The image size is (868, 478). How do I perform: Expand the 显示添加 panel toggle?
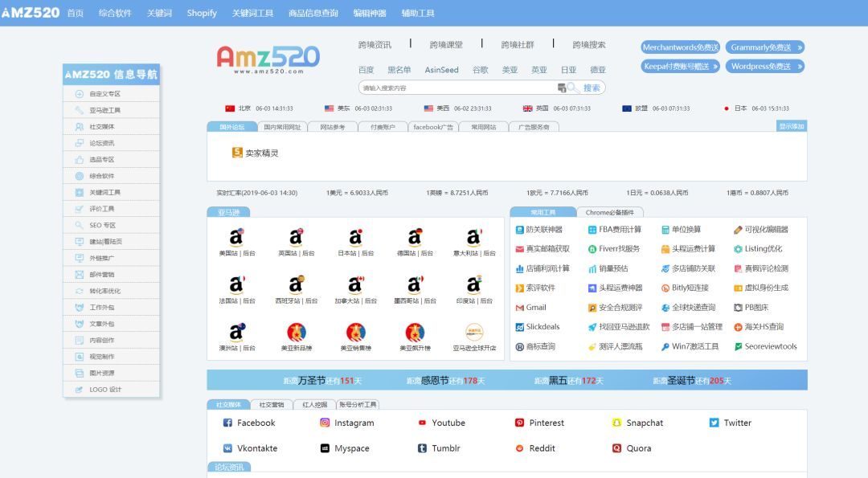point(791,126)
